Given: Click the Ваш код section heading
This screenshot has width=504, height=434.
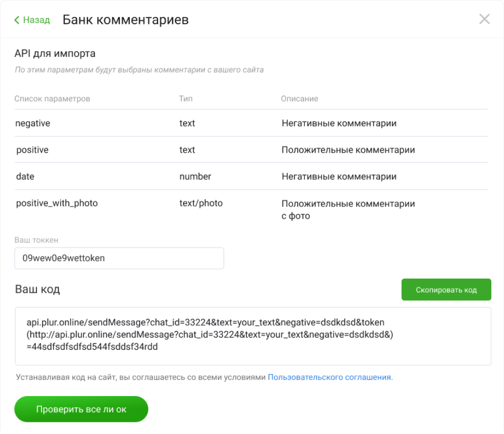Looking at the screenshot, I should click(37, 289).
